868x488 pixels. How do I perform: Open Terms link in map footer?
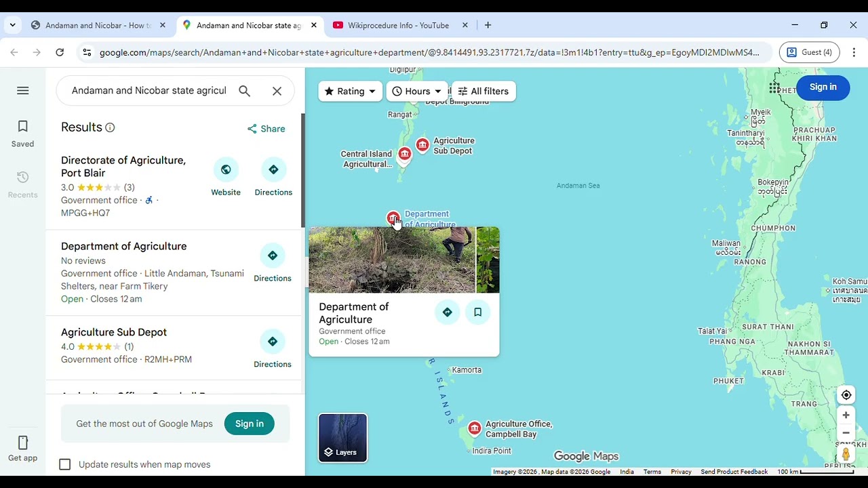pyautogui.click(x=652, y=472)
